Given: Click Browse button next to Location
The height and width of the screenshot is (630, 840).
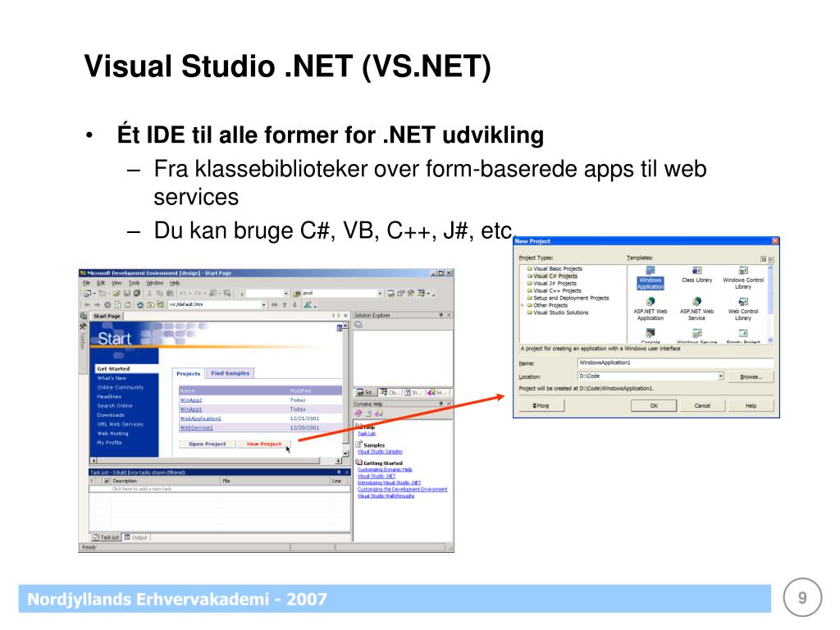Looking at the screenshot, I should pos(751,377).
